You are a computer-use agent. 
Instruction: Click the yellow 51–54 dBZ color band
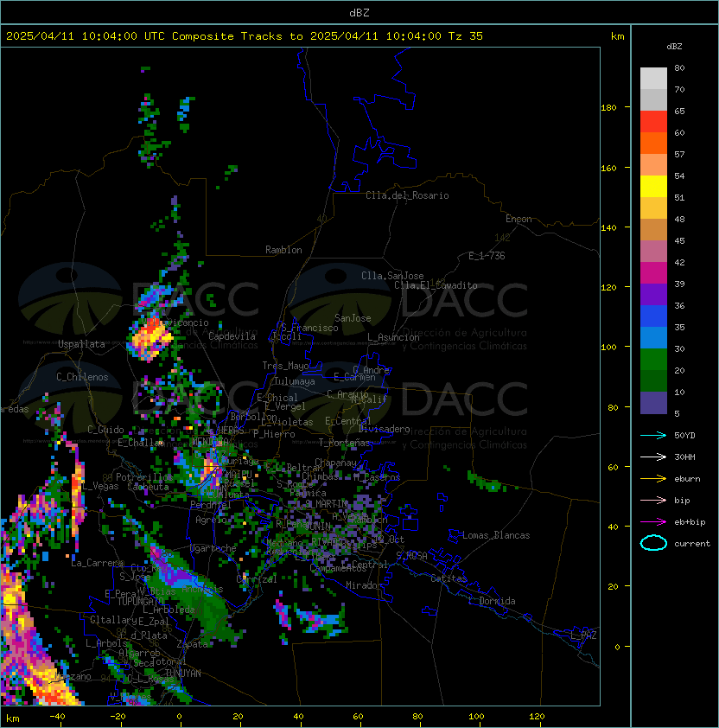point(653,186)
